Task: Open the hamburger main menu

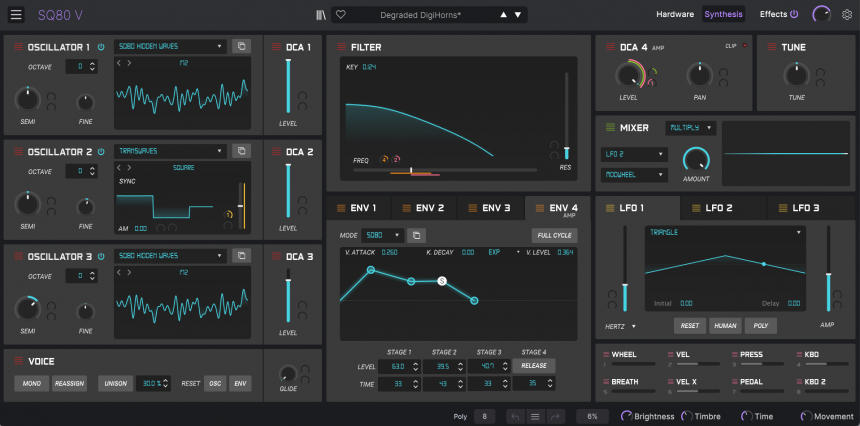Action: coord(16,15)
